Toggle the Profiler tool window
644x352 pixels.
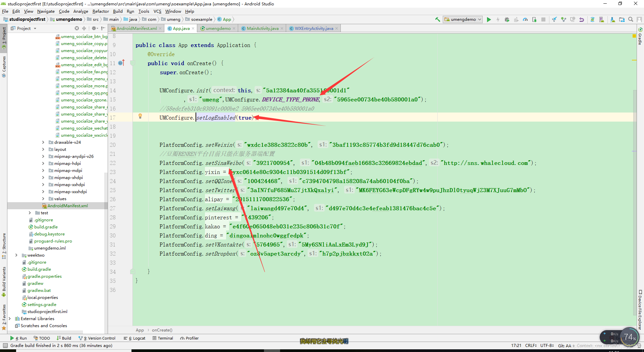pos(190,338)
